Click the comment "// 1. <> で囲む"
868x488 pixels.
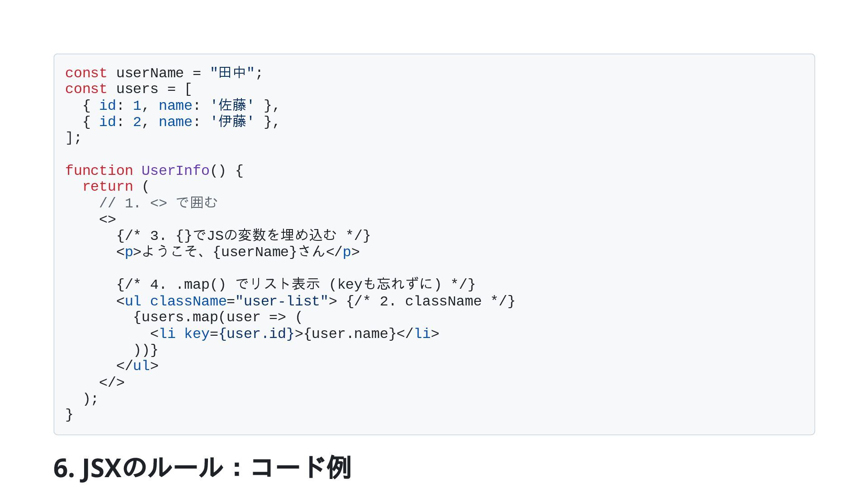pos(158,203)
